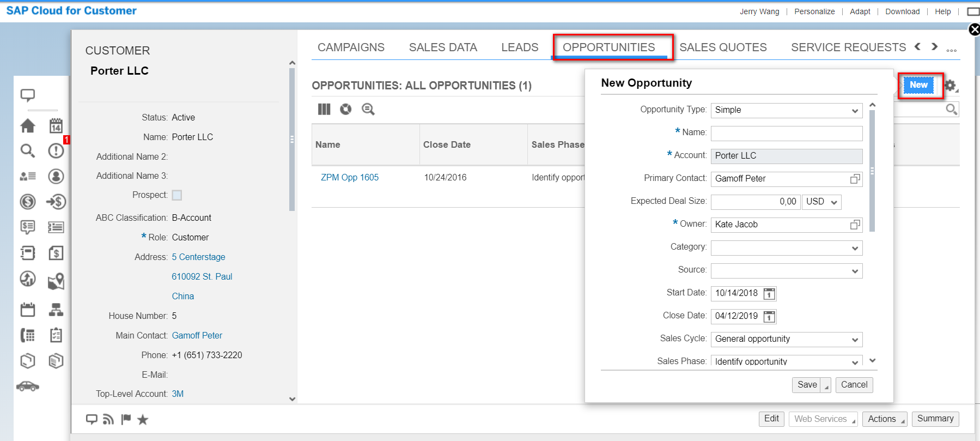
Task: Open the alert exclamation icon with badge
Action: pyautogui.click(x=56, y=150)
